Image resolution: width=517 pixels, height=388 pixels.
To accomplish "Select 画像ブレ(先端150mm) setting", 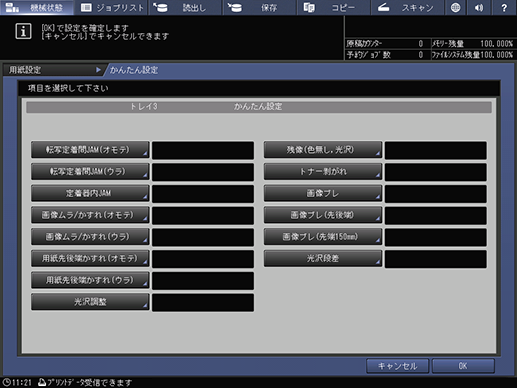I will [x=323, y=237].
